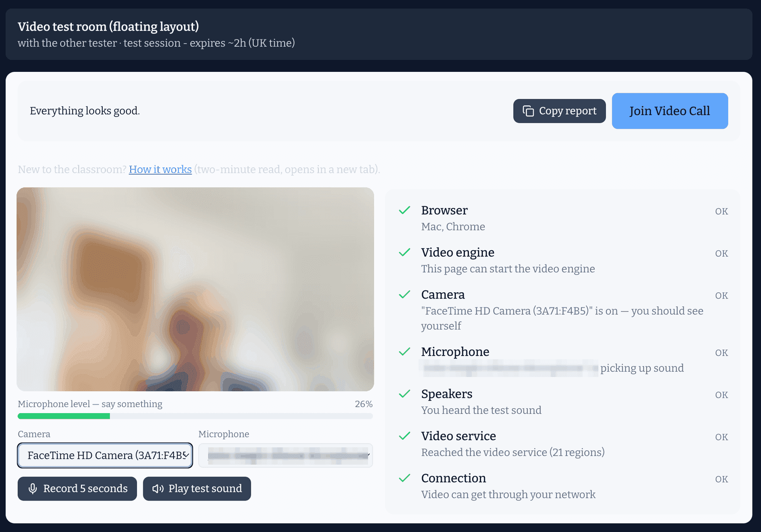The width and height of the screenshot is (761, 532).
Task: Select the text 'Mac, Chrome'
Action: [453, 227]
